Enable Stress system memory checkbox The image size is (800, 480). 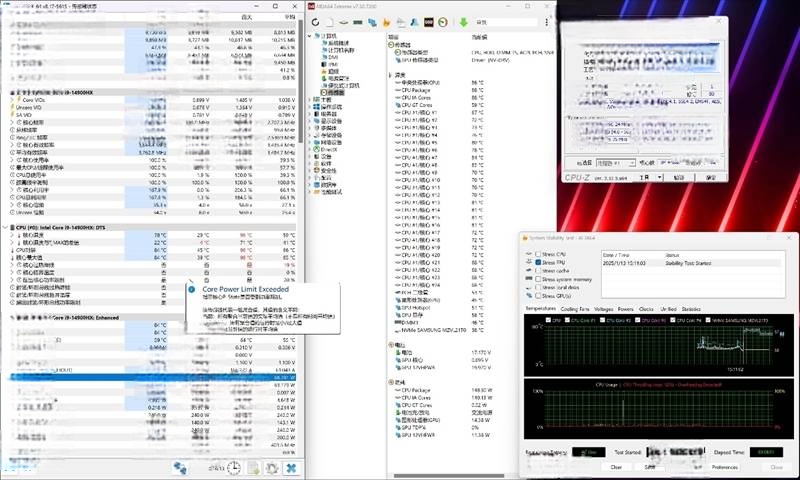click(538, 279)
